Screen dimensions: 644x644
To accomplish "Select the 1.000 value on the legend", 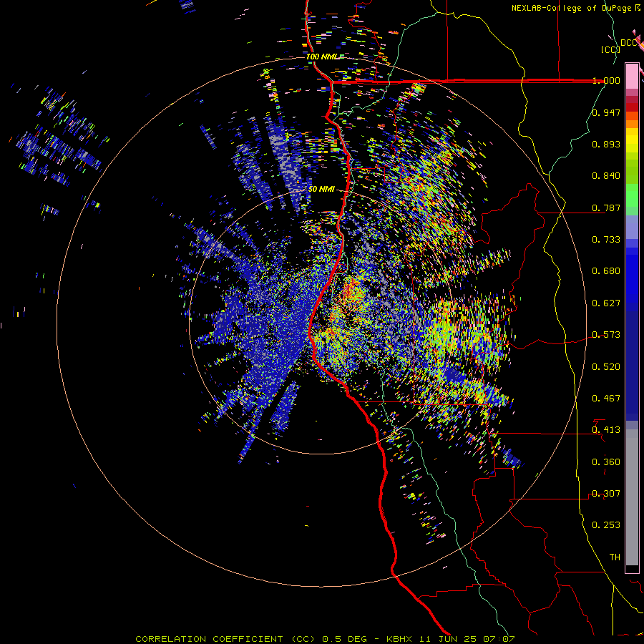I will pos(606,80).
